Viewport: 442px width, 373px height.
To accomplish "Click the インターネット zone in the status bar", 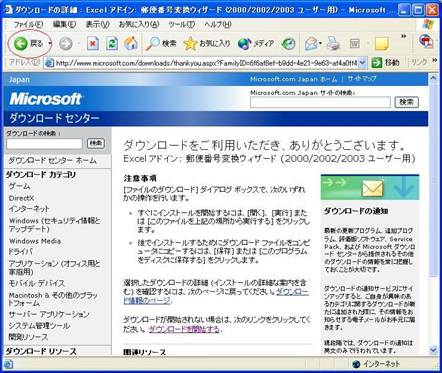I will point(376,364).
